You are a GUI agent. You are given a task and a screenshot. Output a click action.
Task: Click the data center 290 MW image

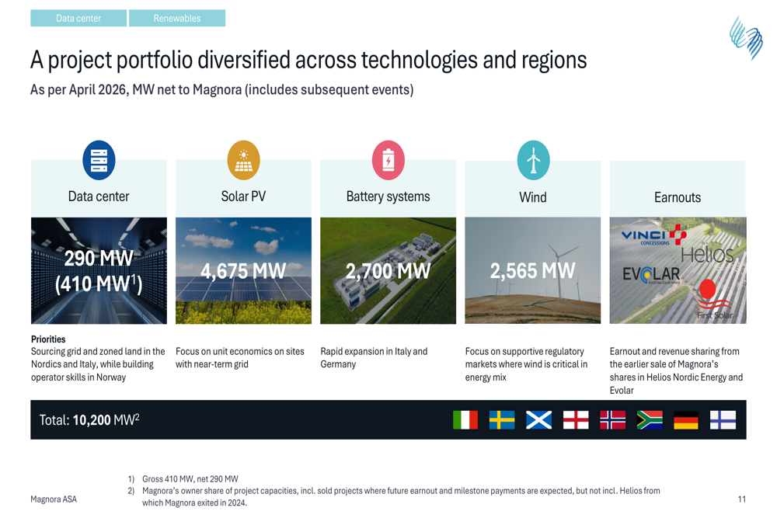[99, 270]
